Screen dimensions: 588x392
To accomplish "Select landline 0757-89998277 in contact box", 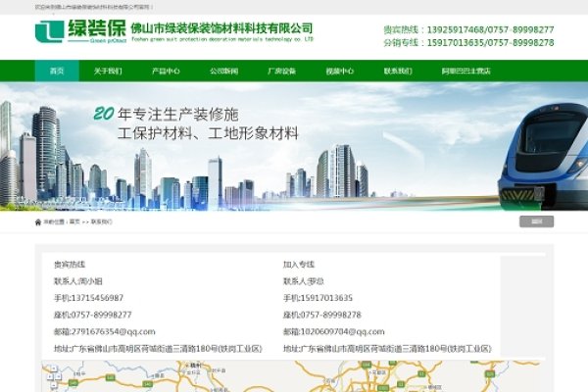I will pyautogui.click(x=101, y=315).
